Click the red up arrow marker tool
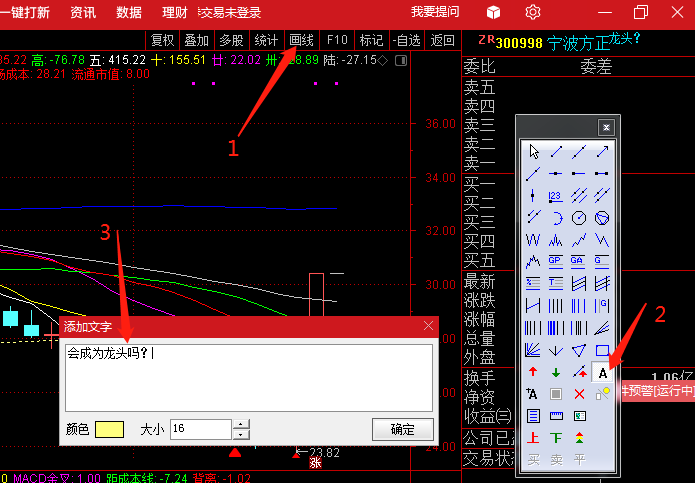The image size is (695, 483). click(534, 372)
